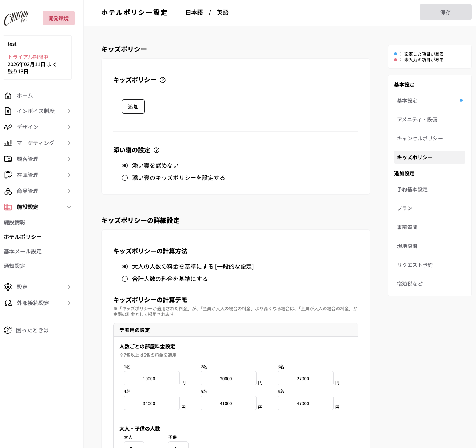
Task: Expand 在庫管理 menu chevron
Action: pyautogui.click(x=69, y=175)
